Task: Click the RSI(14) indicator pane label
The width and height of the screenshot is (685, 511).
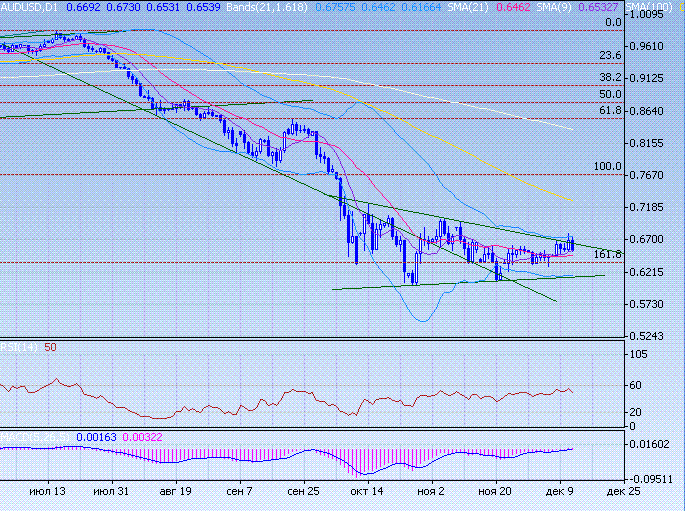Action: (20, 348)
